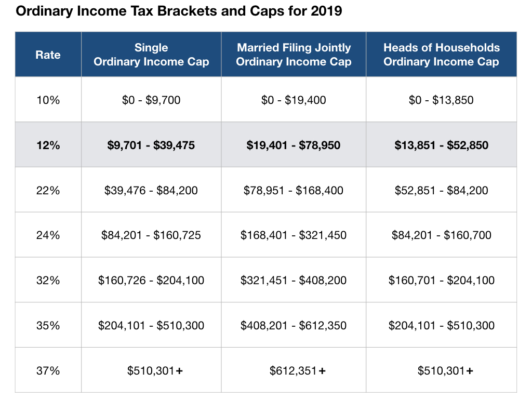Click the 'Single Ordinary Income Cap' header
Viewport: 532px width, 399px height.
(151, 55)
